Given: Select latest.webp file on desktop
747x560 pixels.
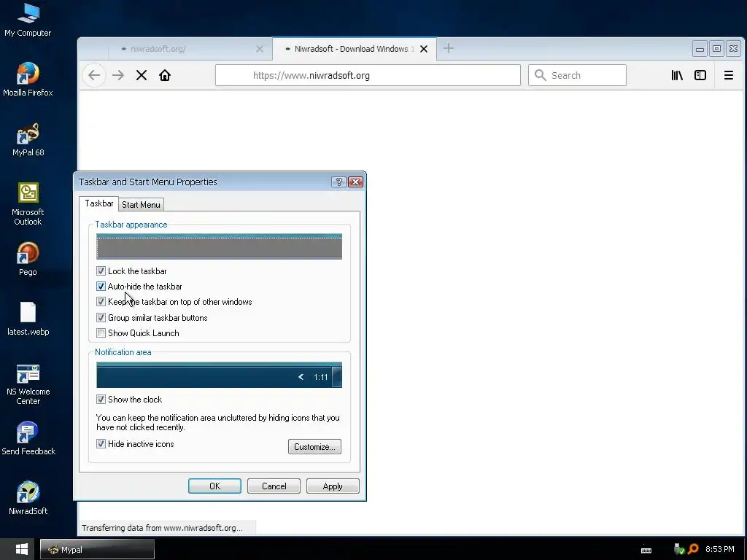Looking at the screenshot, I should 28,319.
